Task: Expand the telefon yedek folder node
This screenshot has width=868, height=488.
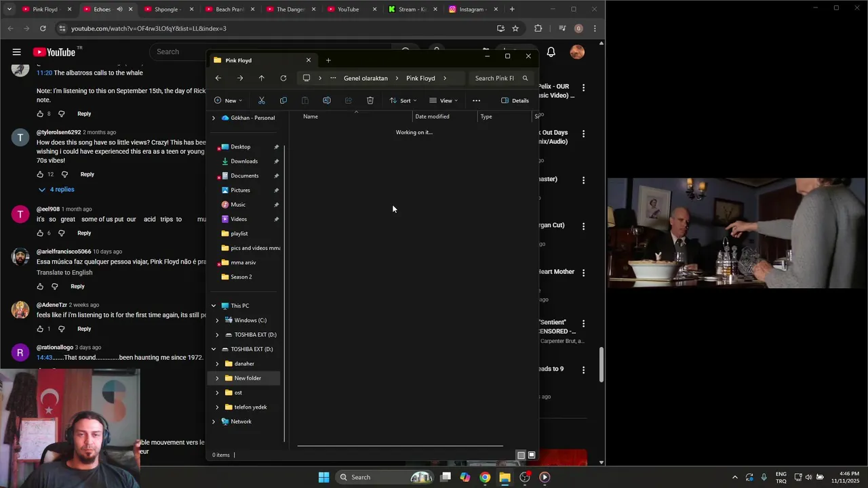Action: pos(217,407)
